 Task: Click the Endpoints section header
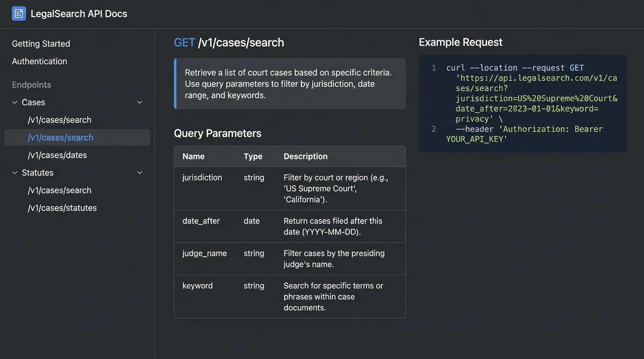(x=31, y=85)
